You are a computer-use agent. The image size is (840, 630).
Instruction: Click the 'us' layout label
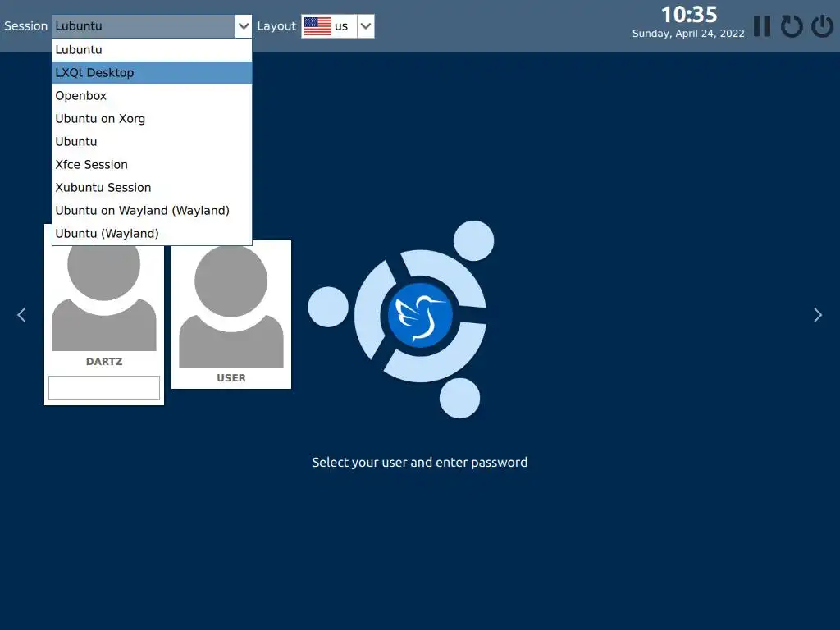tap(341, 26)
